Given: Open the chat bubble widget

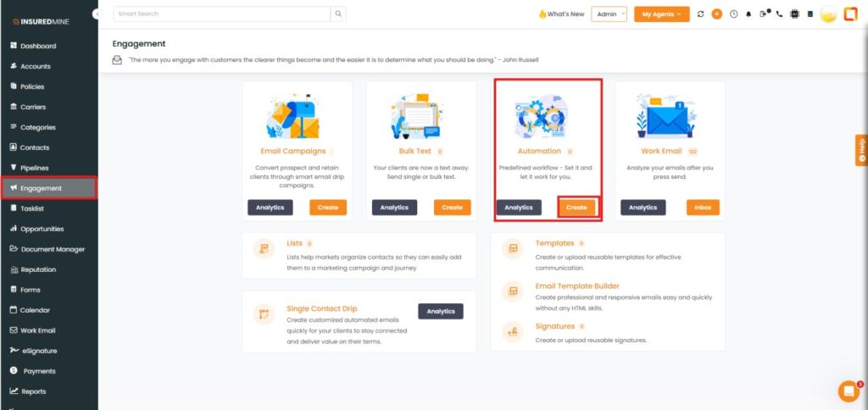Looking at the screenshot, I should pos(848,391).
